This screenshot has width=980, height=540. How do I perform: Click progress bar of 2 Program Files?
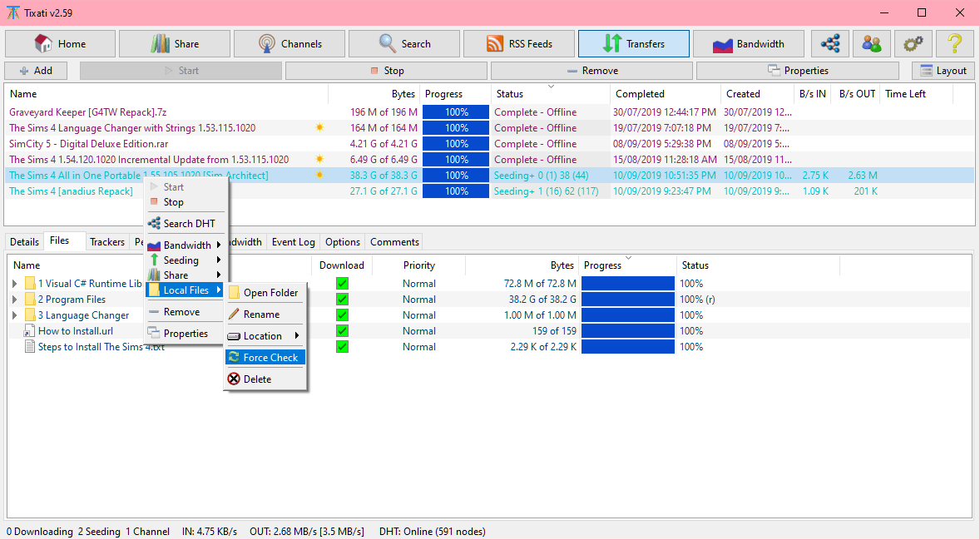pos(627,300)
